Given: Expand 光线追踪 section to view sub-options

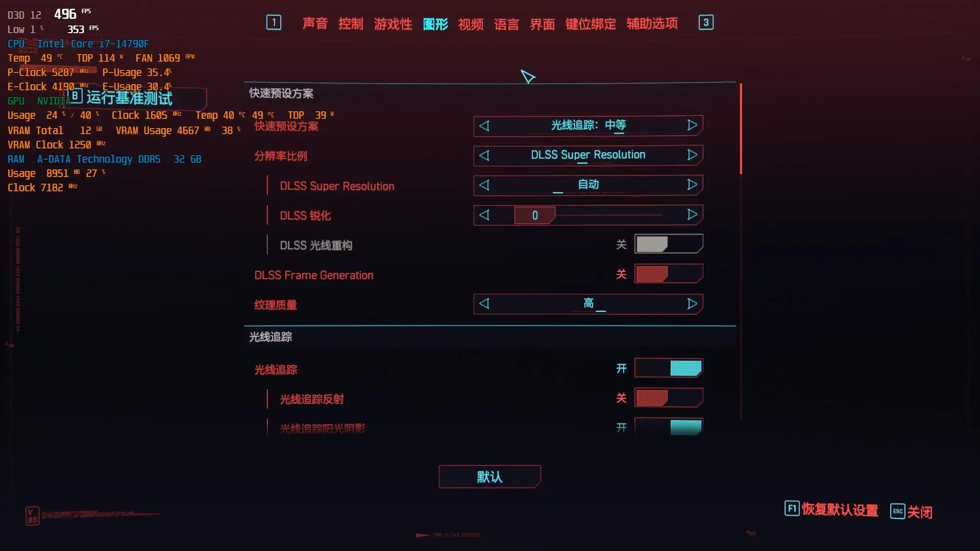Looking at the screenshot, I should tap(271, 336).
